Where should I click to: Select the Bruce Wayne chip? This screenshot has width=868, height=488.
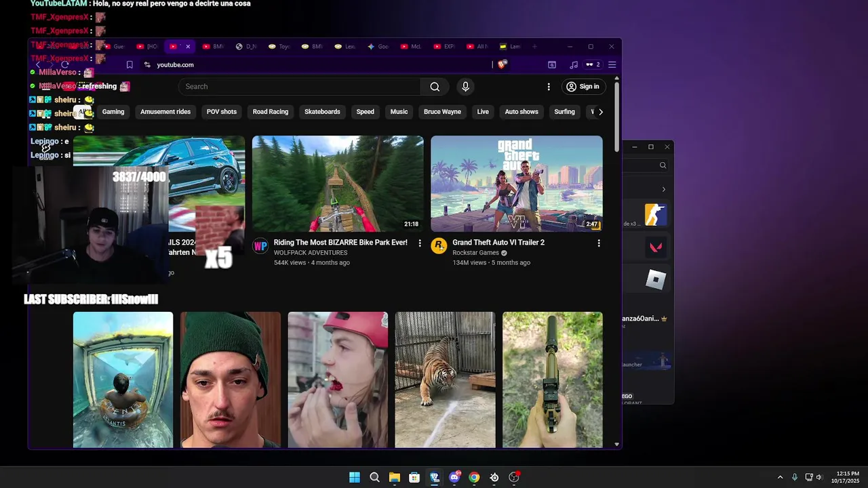[442, 112]
